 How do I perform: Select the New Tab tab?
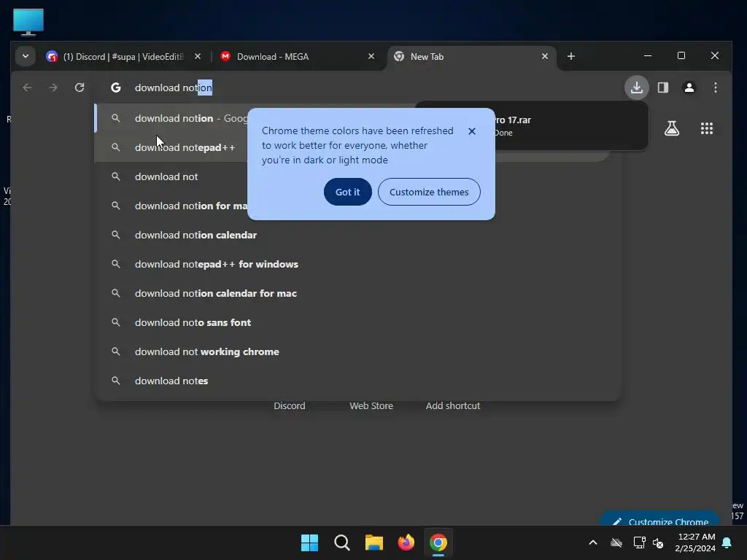point(472,57)
